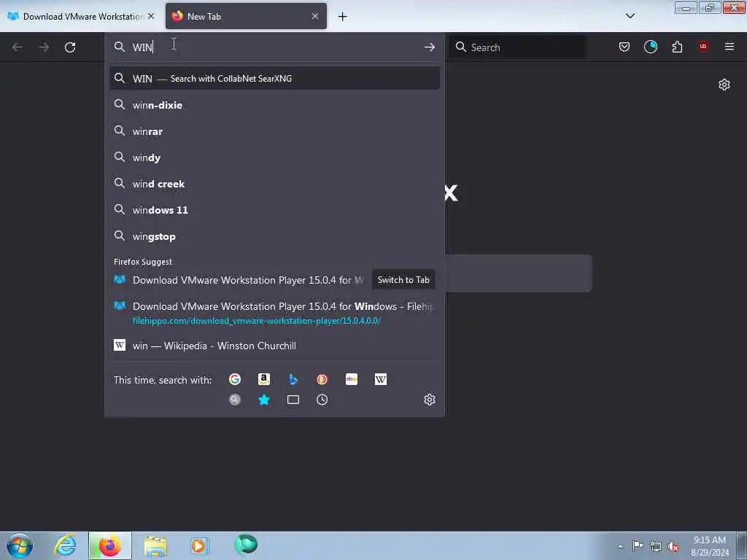Viewport: 747px width, 560px height.
Task: Click the Go arrow in the address bar
Action: click(429, 47)
